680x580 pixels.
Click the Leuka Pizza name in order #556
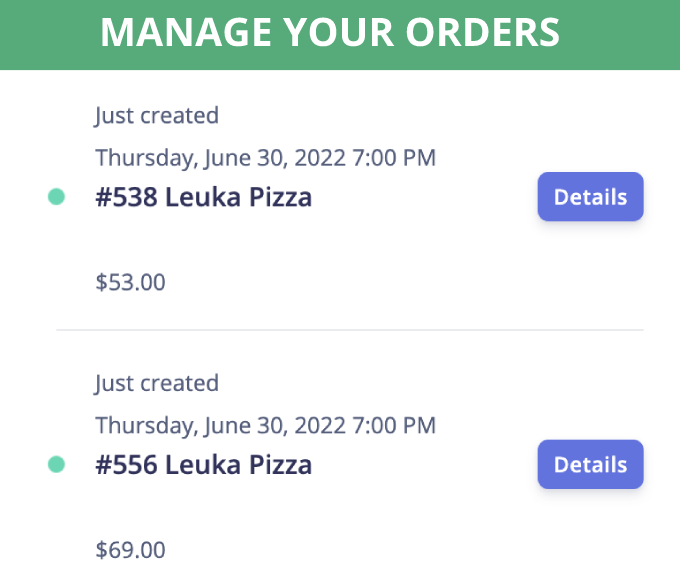point(238,465)
